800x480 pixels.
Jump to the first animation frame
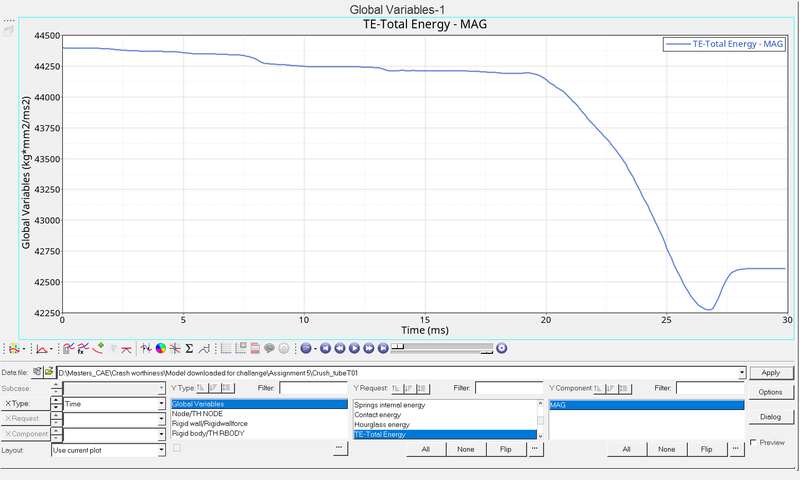[x=325, y=349]
